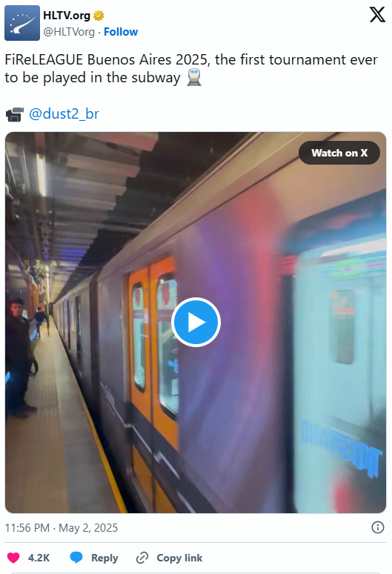Click the gold verified badge
This screenshot has height=574, width=392.
point(99,16)
